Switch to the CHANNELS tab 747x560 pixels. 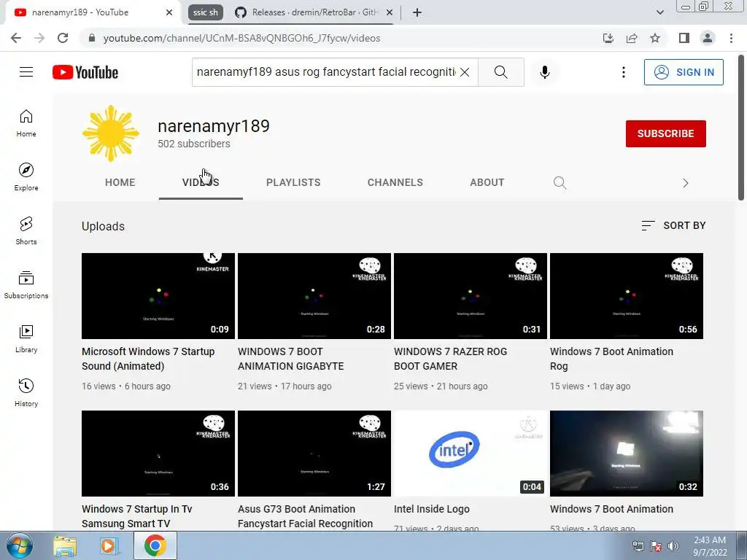[x=395, y=182]
